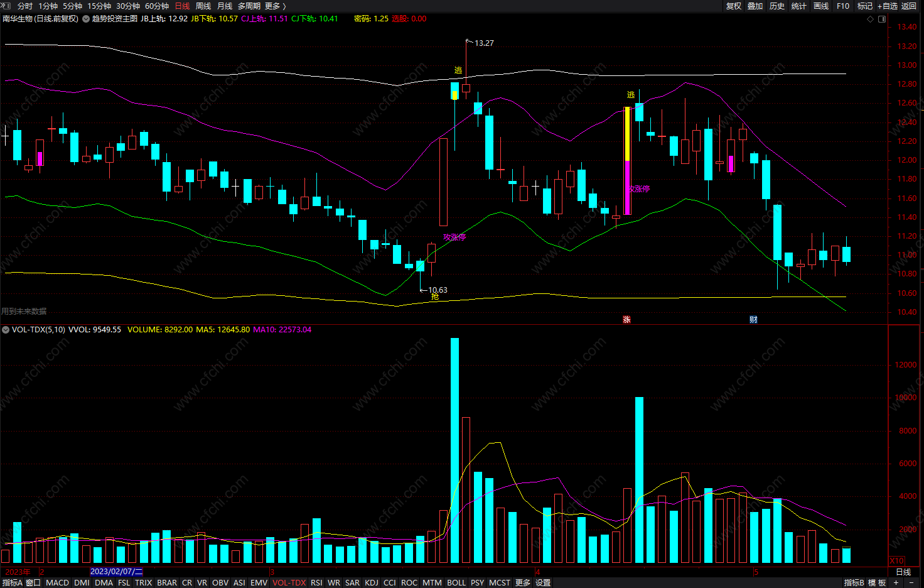Select SAR indicator
The width and height of the screenshot is (924, 588).
pos(353,583)
